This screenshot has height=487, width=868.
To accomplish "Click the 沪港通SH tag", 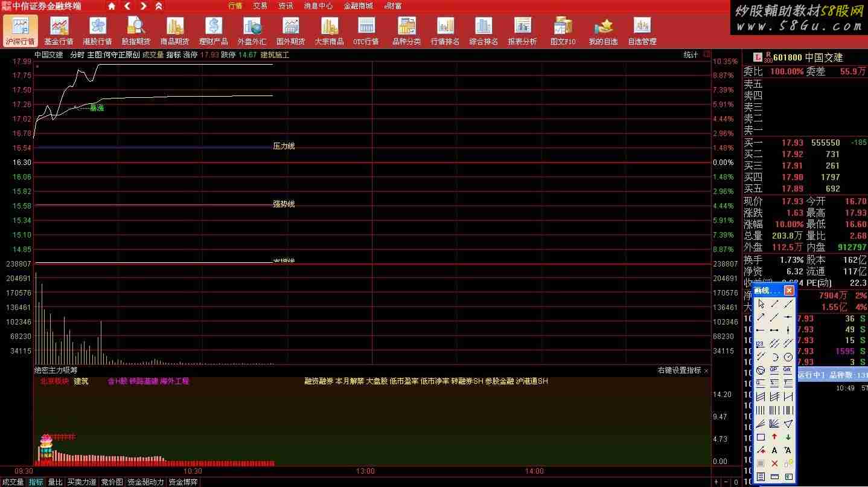I will [x=532, y=381].
